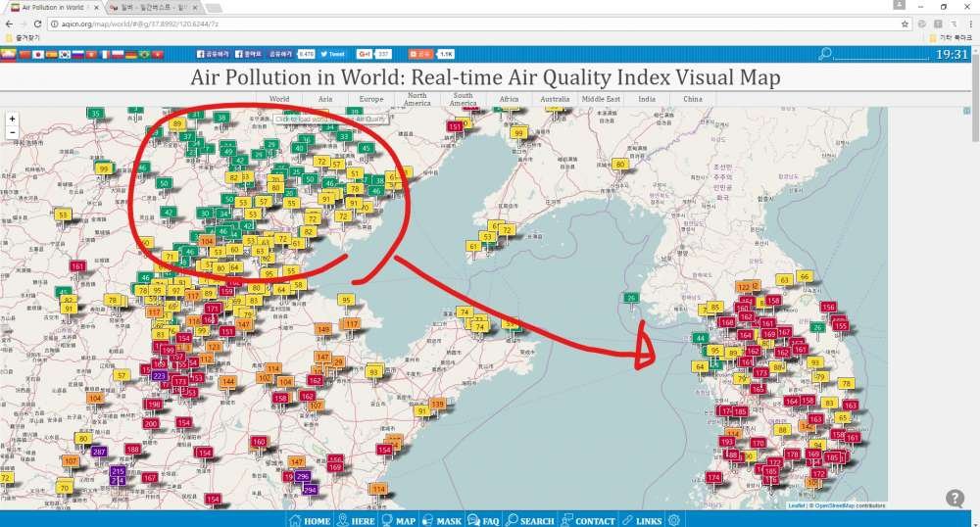Switch to the Europe map region
The image size is (980, 527).
tap(371, 99)
